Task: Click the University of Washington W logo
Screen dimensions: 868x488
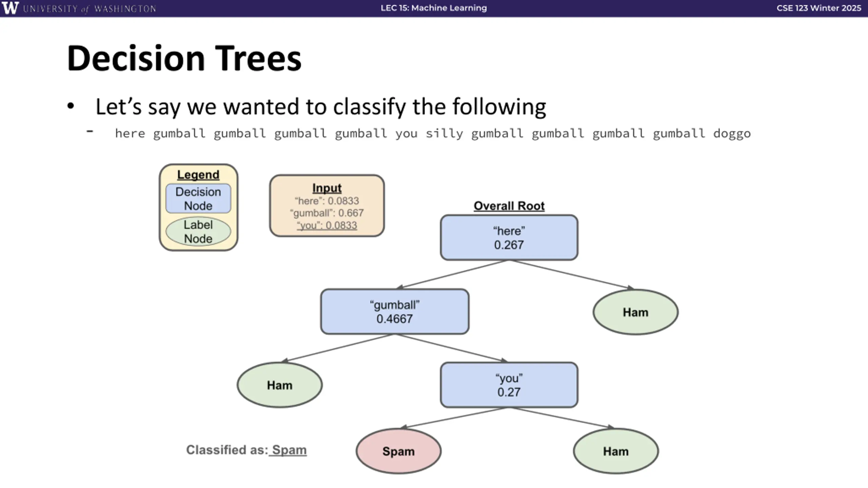Action: tap(10, 8)
